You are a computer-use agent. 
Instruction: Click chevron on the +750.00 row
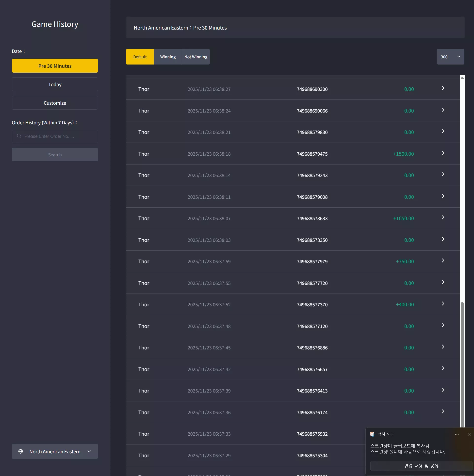pyautogui.click(x=443, y=261)
